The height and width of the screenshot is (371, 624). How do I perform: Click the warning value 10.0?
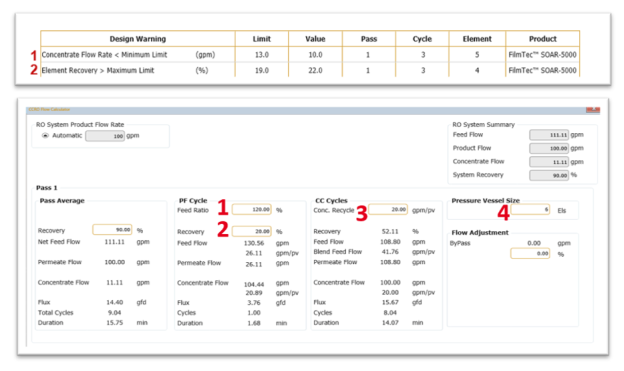point(315,55)
